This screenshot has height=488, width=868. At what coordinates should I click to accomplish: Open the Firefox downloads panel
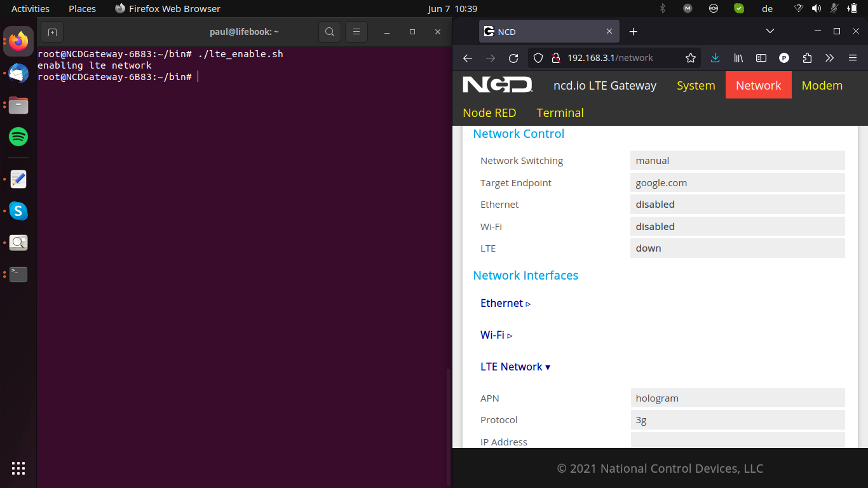[715, 58]
